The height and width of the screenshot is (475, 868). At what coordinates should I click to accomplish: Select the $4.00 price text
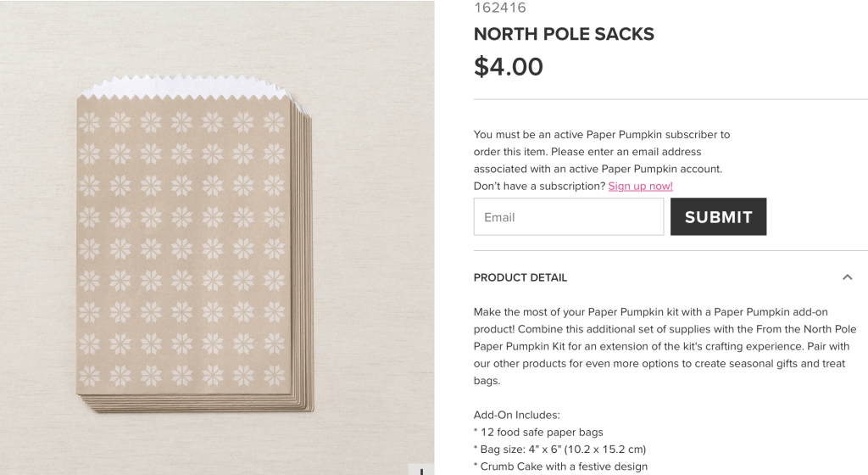tap(509, 66)
